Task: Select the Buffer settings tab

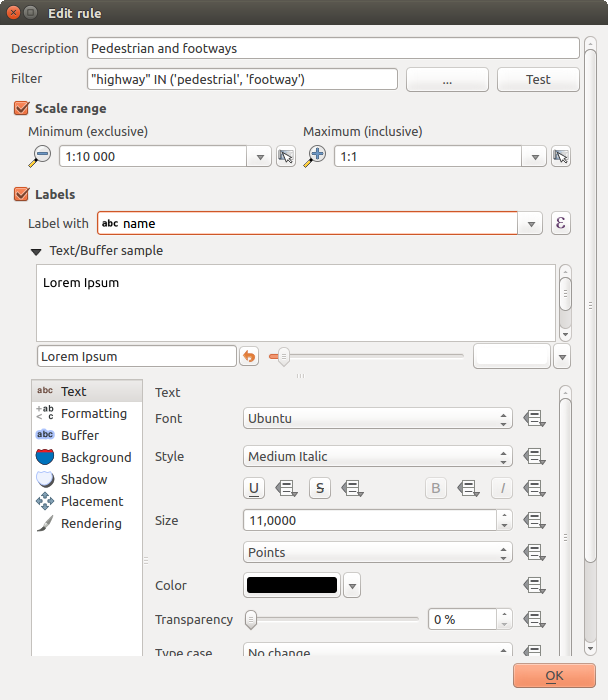Action: [80, 435]
